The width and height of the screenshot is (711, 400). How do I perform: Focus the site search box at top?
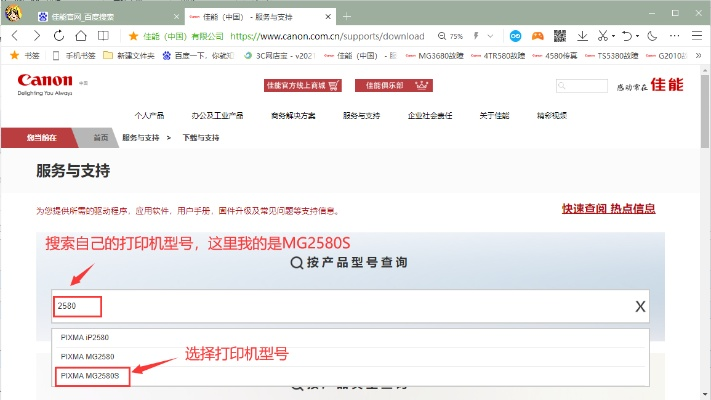582,86
